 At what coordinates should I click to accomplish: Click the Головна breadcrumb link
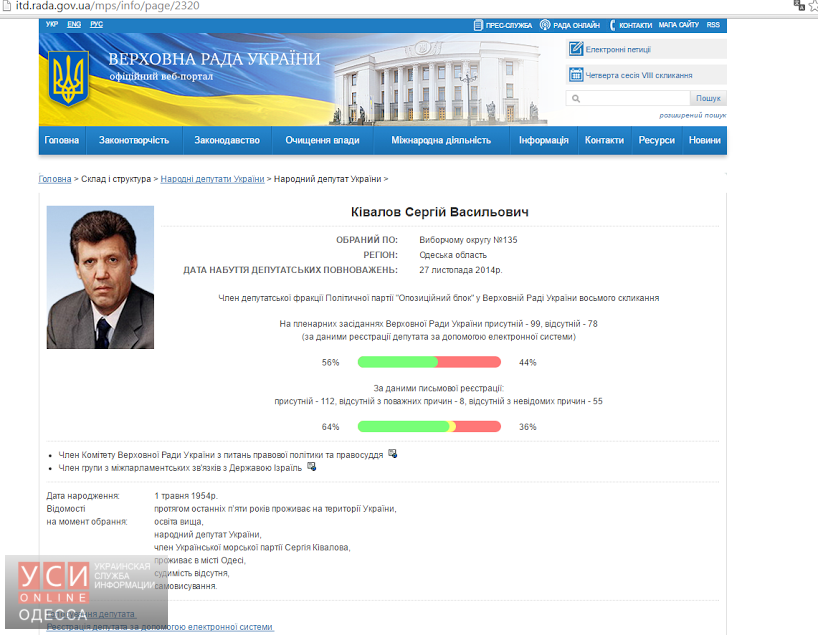[55, 179]
